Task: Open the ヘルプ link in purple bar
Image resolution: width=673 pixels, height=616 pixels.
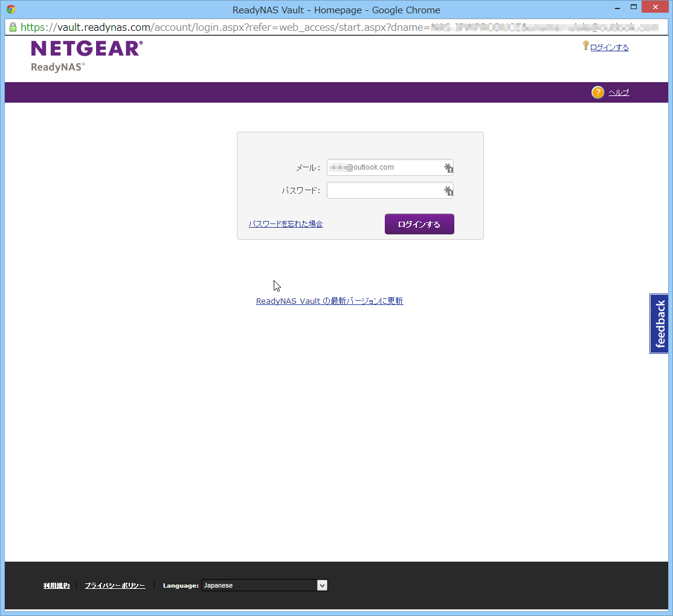Action: click(x=619, y=92)
